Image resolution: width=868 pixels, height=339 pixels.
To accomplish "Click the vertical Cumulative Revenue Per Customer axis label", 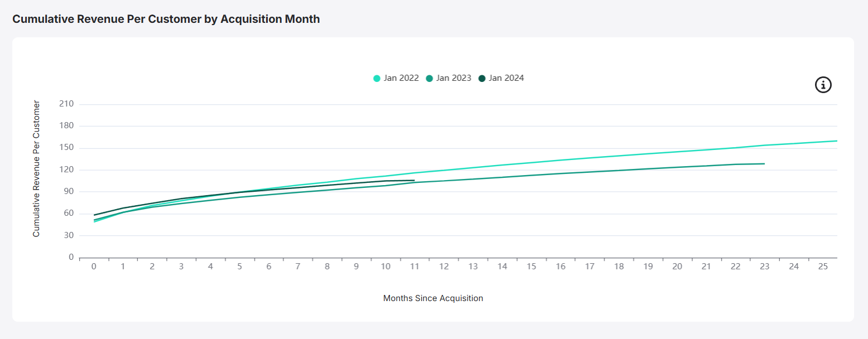I will [36, 169].
